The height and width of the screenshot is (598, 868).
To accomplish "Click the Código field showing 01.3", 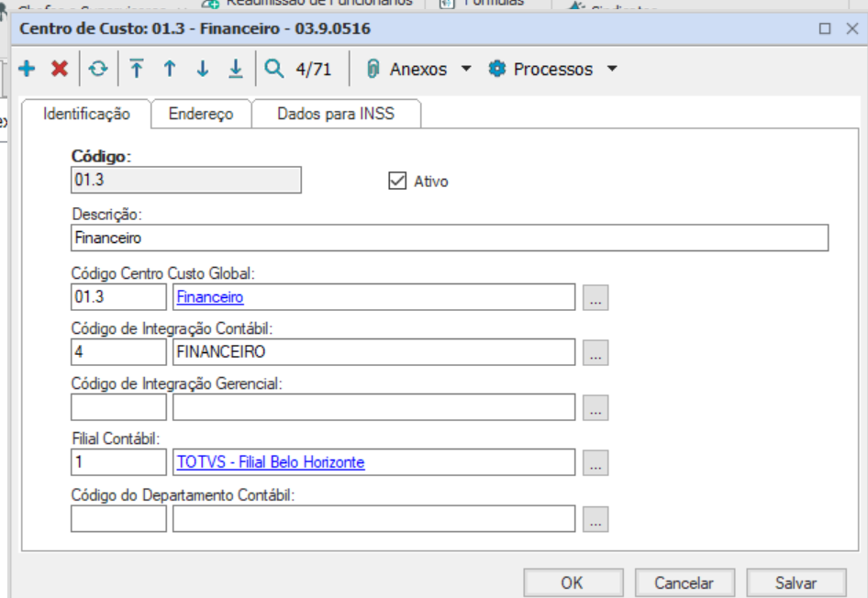I will [x=186, y=180].
